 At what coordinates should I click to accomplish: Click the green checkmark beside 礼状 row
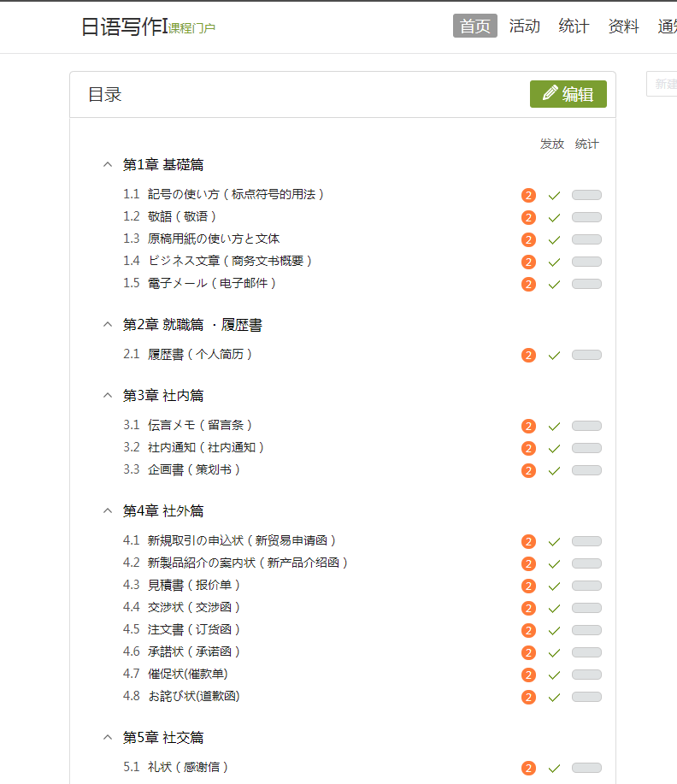point(554,769)
